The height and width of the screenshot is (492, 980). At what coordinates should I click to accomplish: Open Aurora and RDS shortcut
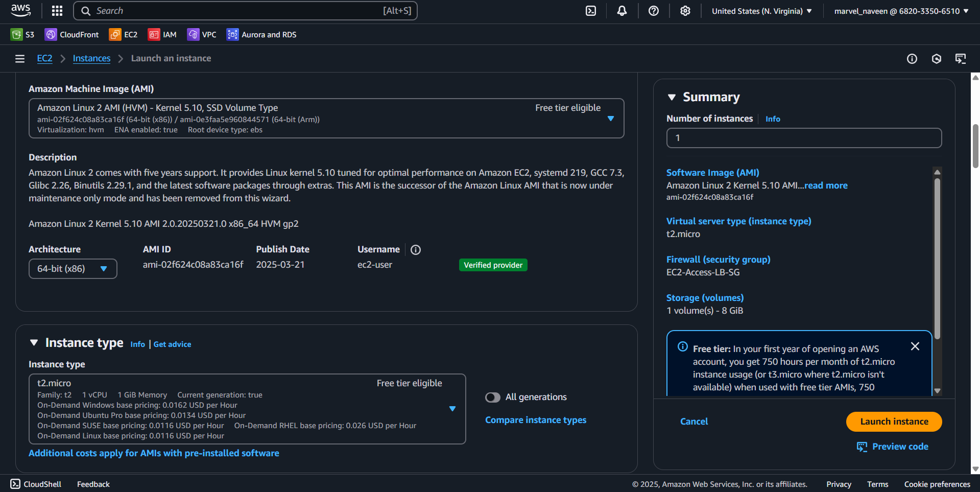[261, 34]
